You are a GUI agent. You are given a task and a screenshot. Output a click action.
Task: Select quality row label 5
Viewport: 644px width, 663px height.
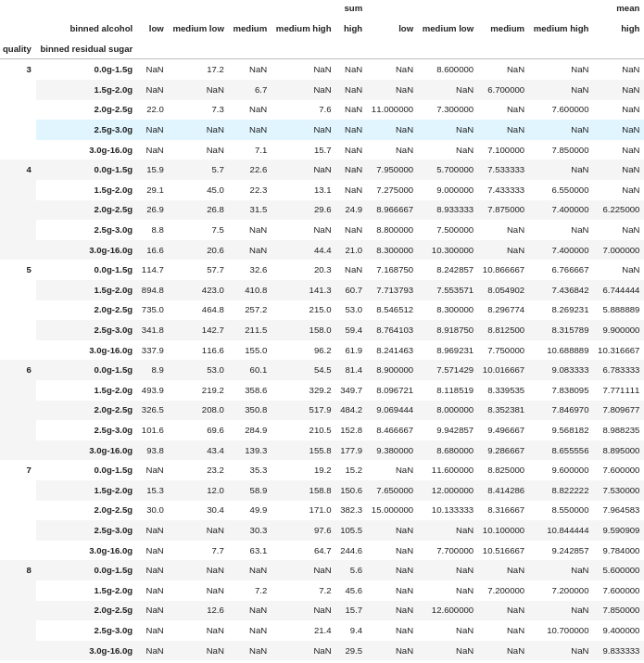29,270
